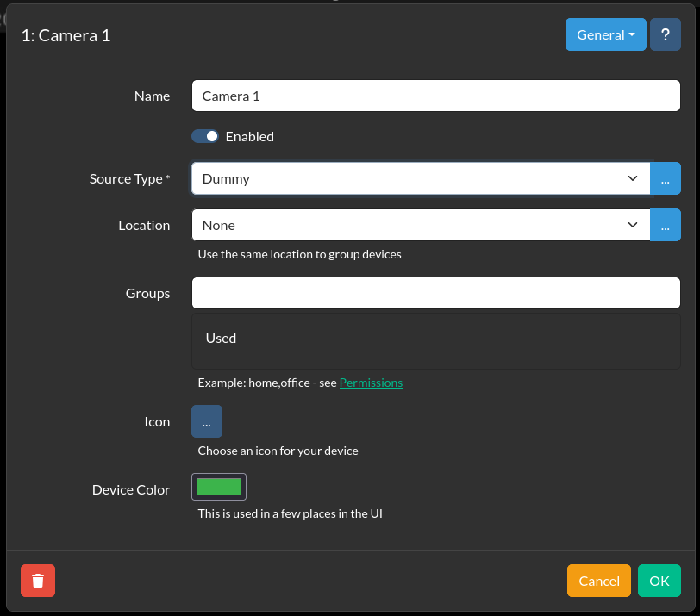Open the help question mark button
This screenshot has width=700, height=616.
click(x=666, y=34)
